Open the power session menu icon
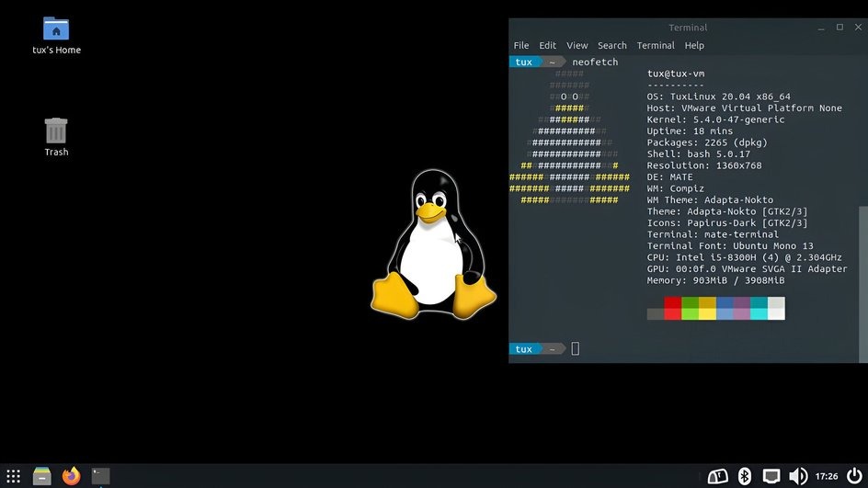The image size is (868, 488). point(854,475)
